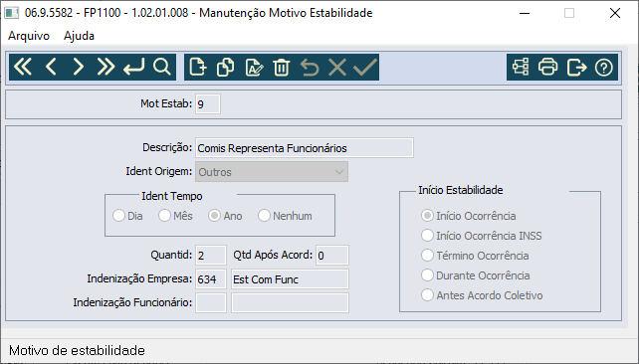Viewport: 639px width, 364px height.
Task: Open the Ident Origem dropdown
Action: [x=272, y=172]
